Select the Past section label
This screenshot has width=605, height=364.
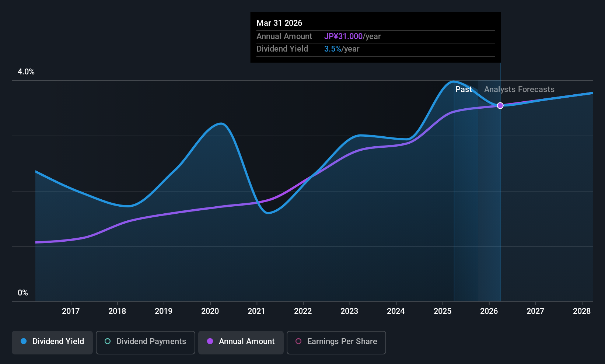pos(464,90)
